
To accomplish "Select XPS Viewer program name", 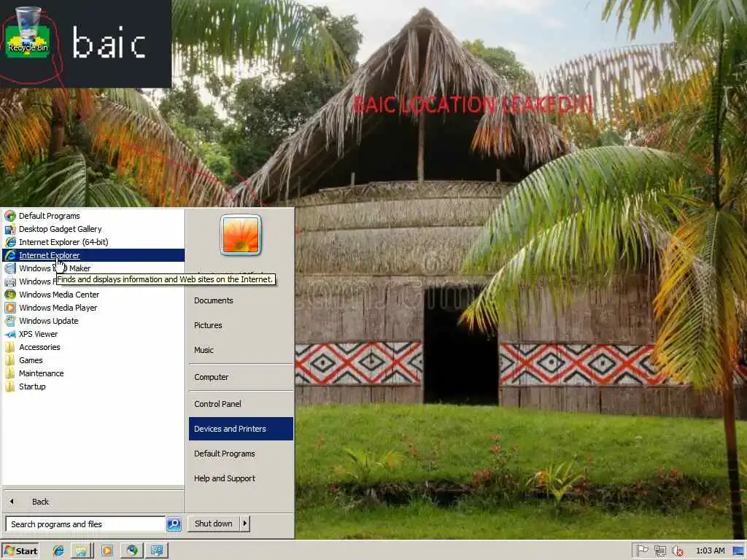I will point(38,334).
